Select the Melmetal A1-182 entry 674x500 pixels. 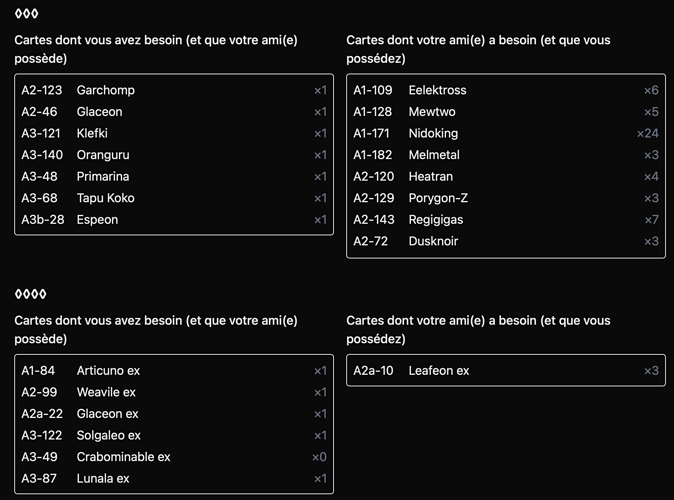(x=505, y=155)
